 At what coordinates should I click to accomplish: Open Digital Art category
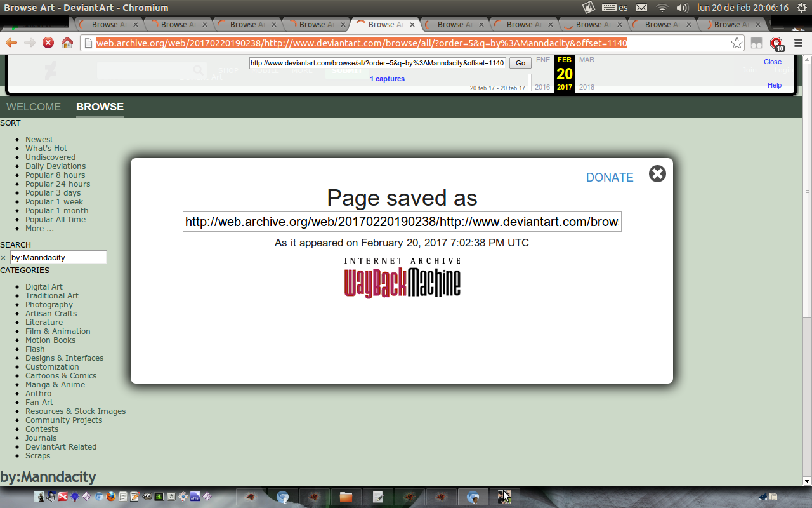pyautogui.click(x=44, y=287)
